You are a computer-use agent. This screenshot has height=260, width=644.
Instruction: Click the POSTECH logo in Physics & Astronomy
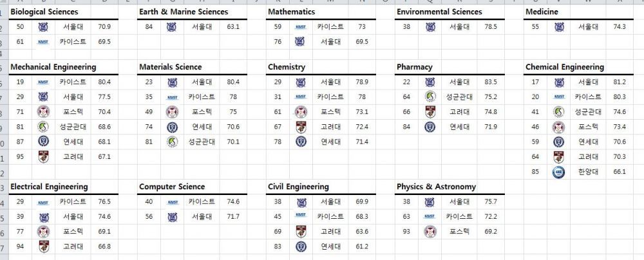(430, 231)
